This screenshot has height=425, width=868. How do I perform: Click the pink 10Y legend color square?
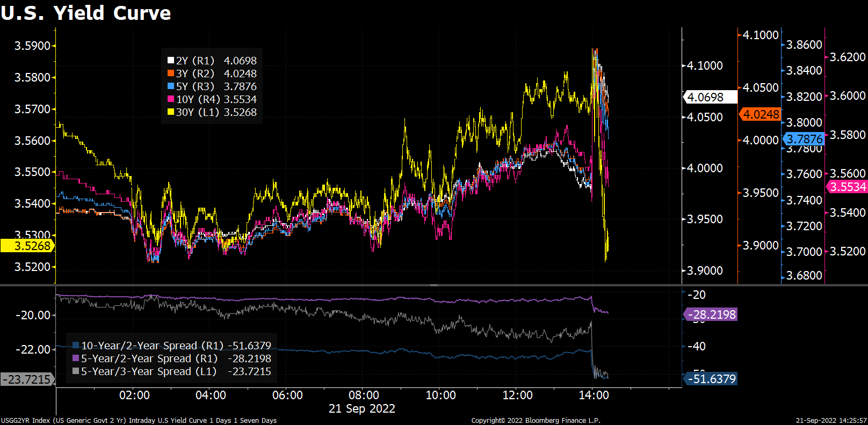click(171, 99)
